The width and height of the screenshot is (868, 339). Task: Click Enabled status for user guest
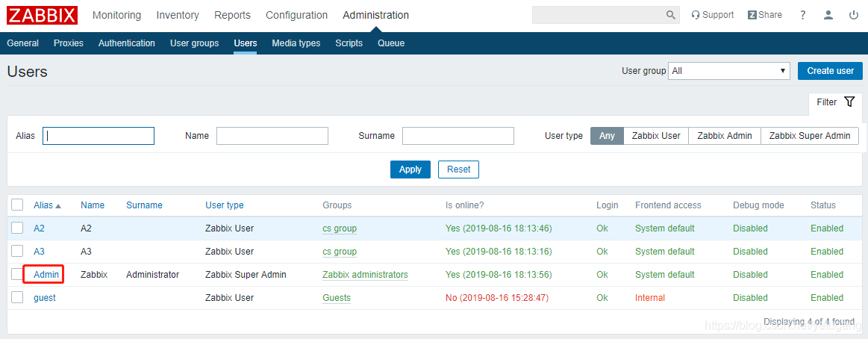click(827, 298)
